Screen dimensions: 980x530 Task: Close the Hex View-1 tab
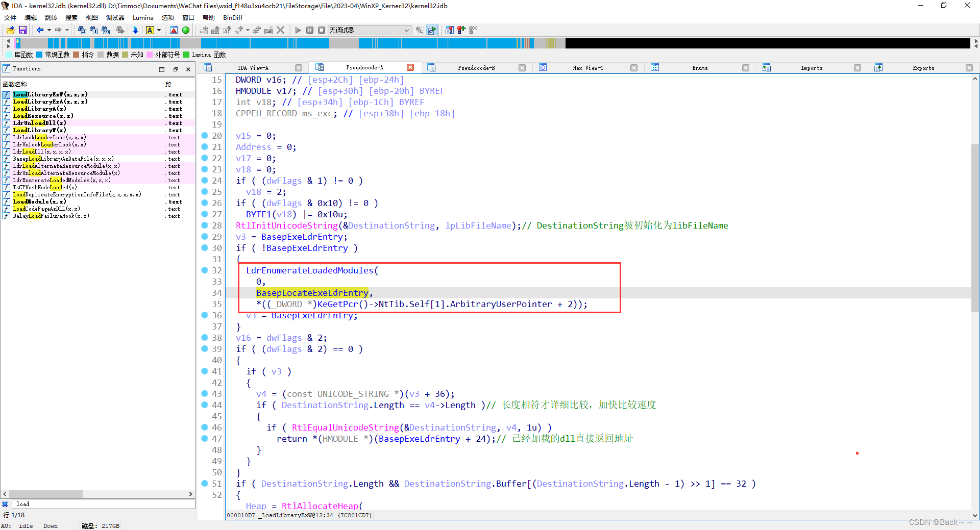tap(634, 68)
